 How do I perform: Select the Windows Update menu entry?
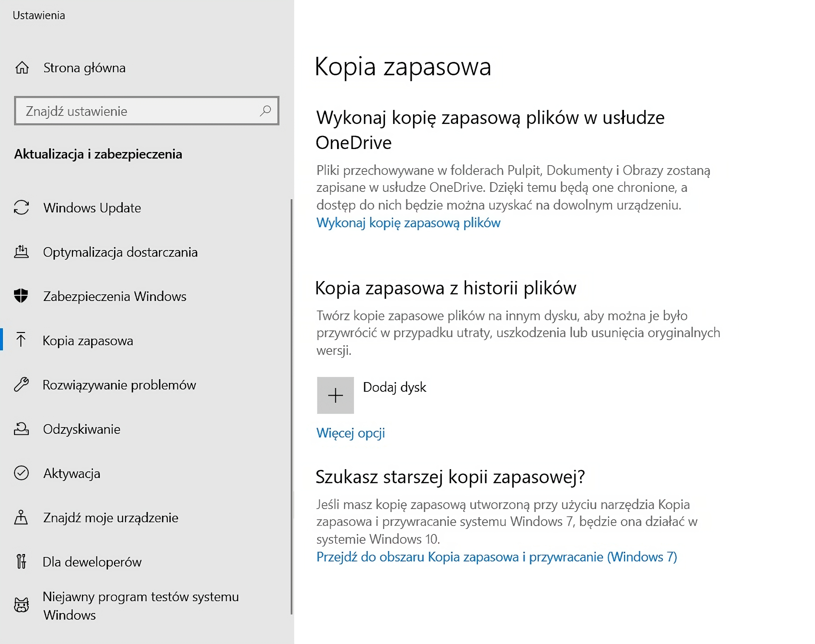pyautogui.click(x=92, y=208)
